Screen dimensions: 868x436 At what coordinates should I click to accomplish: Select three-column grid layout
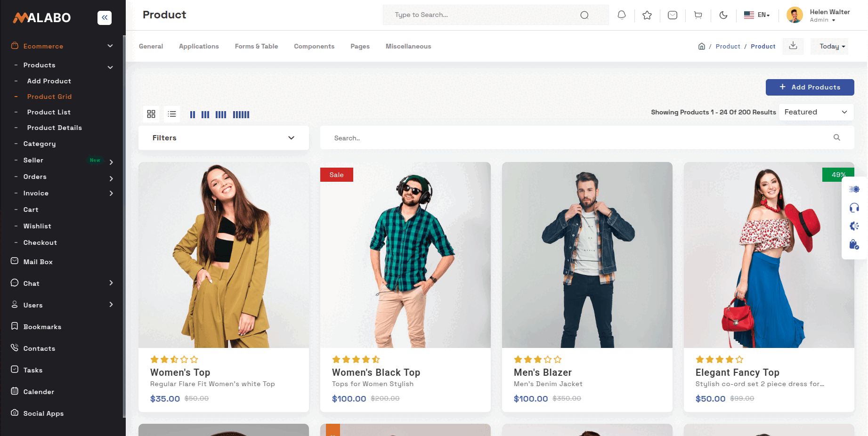(205, 114)
